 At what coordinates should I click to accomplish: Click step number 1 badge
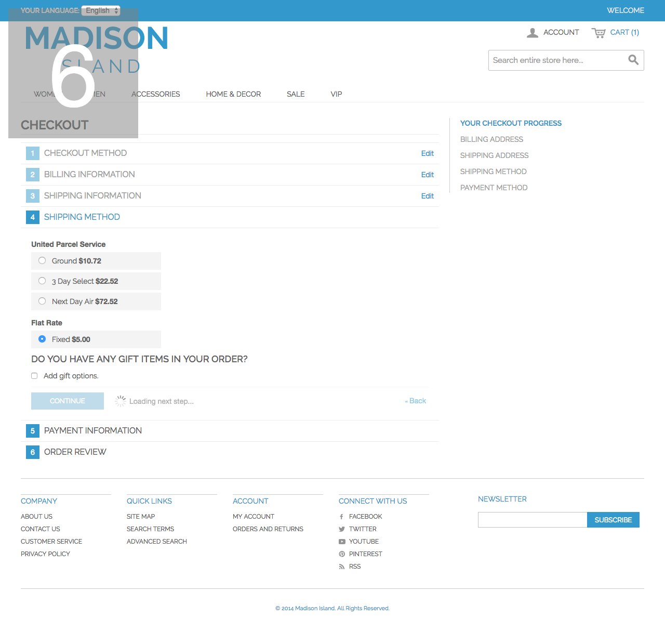33,153
